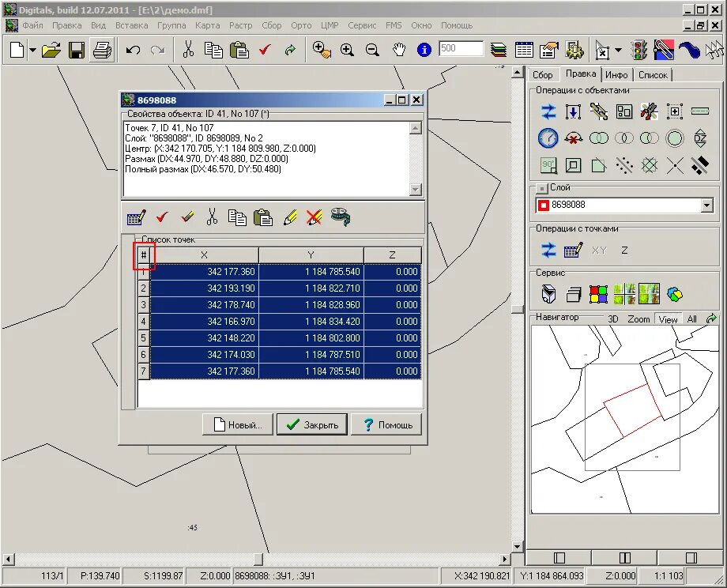Select the Zoom out magnifier
727x588 pixels.
point(372,50)
